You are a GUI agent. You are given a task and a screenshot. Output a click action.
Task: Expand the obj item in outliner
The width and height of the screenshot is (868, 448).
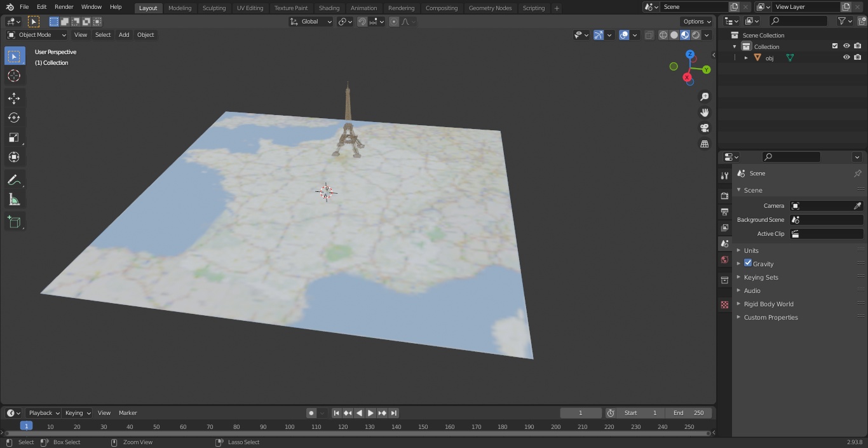click(746, 58)
